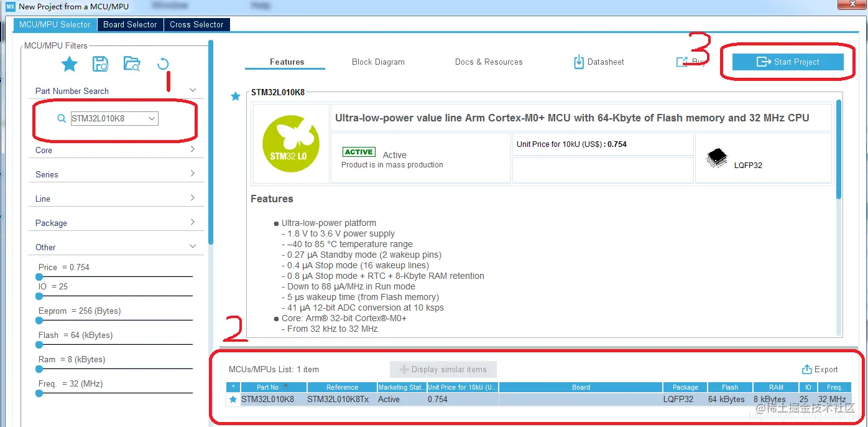
Task: Click the RAM column header
Action: (x=776, y=387)
